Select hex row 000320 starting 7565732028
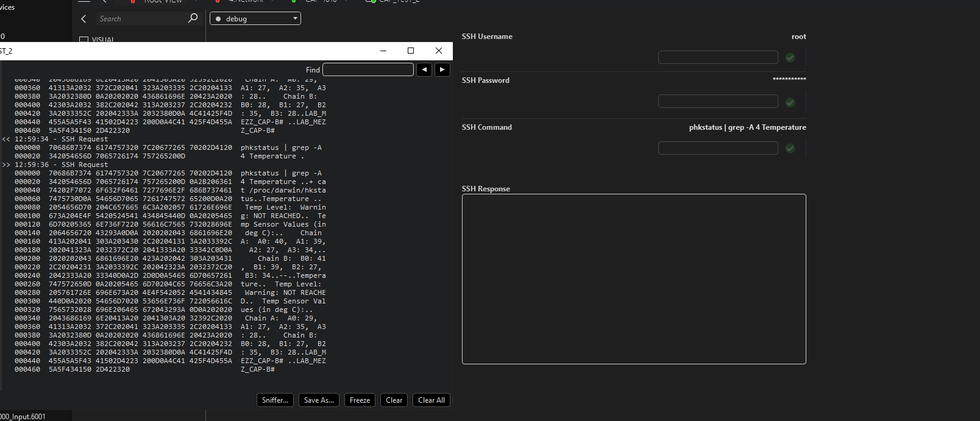 [170, 310]
